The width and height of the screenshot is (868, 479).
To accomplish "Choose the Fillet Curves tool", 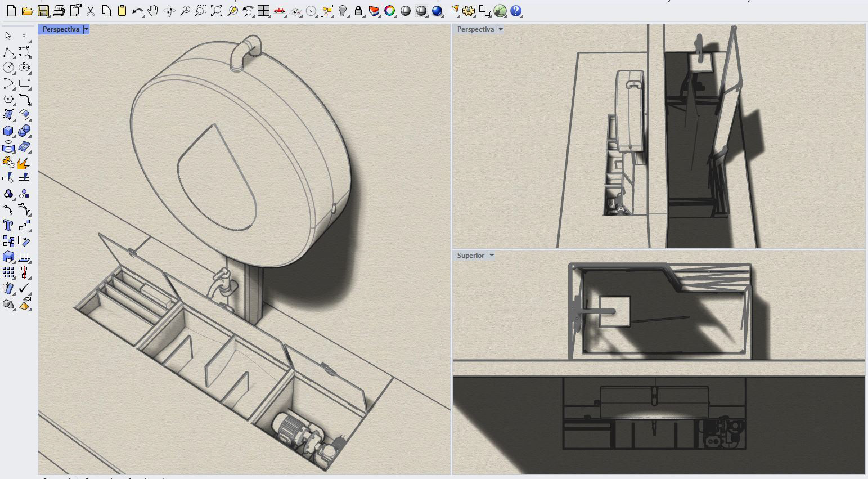I will point(24,100).
